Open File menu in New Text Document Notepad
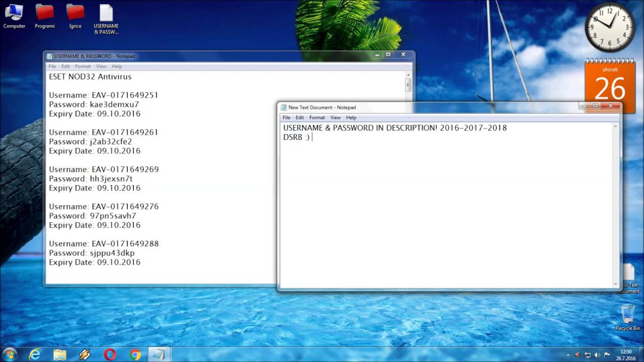 [286, 118]
